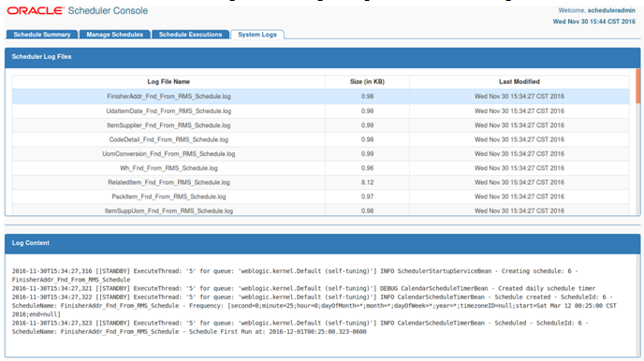The height and width of the screenshot is (361, 644).
Task: Click the Oracle logo
Action: point(36,10)
